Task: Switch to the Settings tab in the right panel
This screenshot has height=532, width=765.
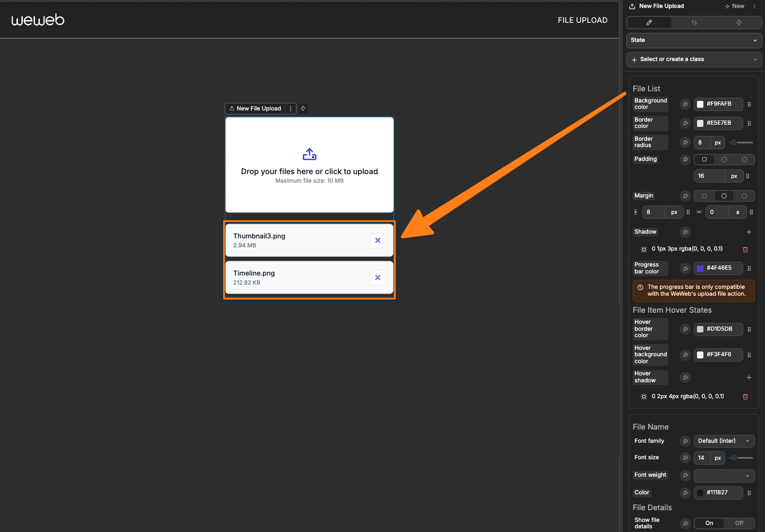Action: coord(694,22)
